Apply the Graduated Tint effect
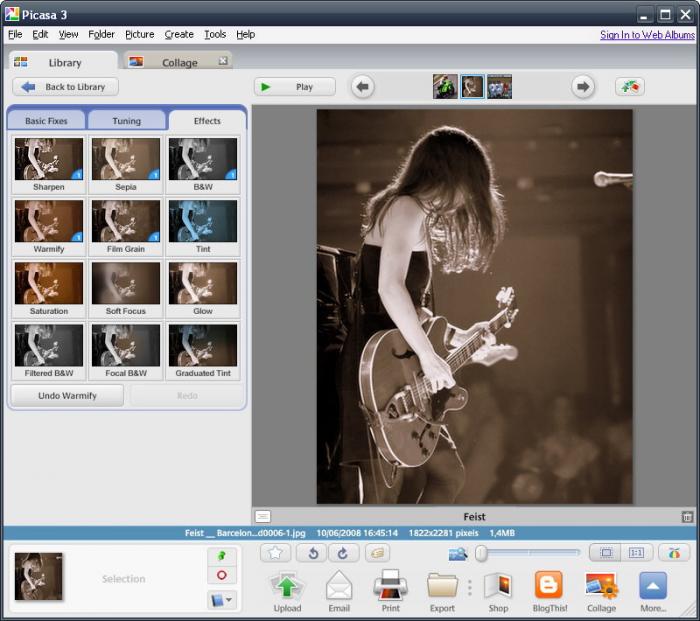Screen dimensions: 700x621 coord(203,350)
